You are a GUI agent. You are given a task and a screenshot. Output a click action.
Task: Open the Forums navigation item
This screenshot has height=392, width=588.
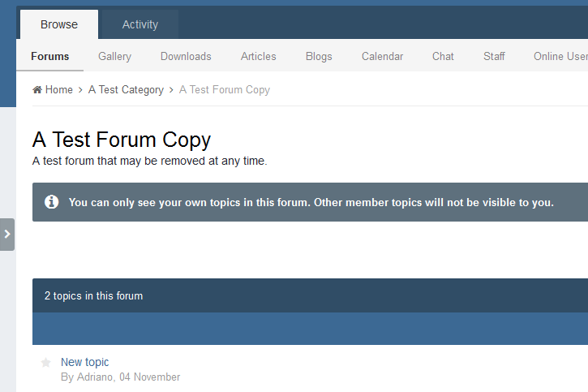[50, 56]
